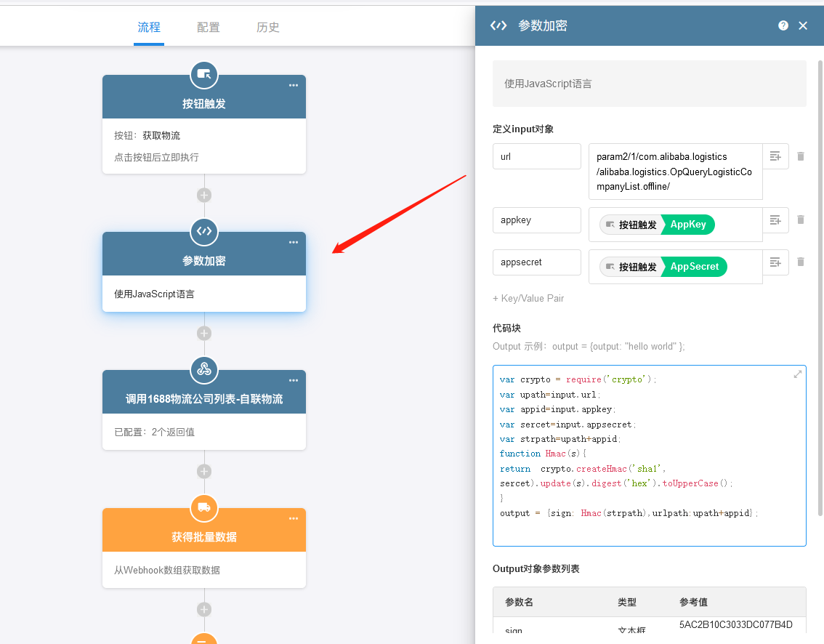Click the 按钮触发 node trigger icon
The image size is (824, 644).
point(204,75)
